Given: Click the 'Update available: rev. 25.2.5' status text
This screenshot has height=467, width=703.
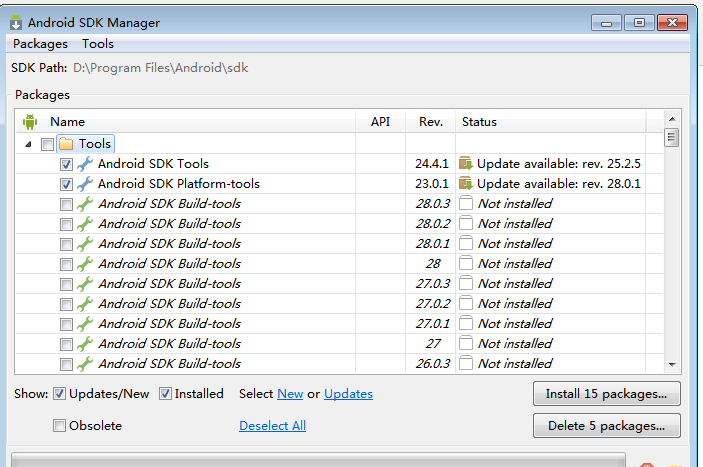Looking at the screenshot, I should [559, 164].
